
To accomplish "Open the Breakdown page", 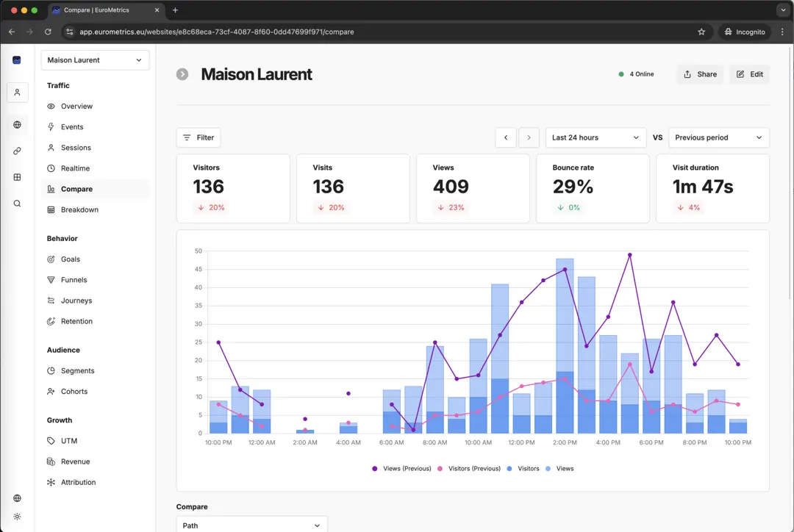I will pyautogui.click(x=95, y=210).
